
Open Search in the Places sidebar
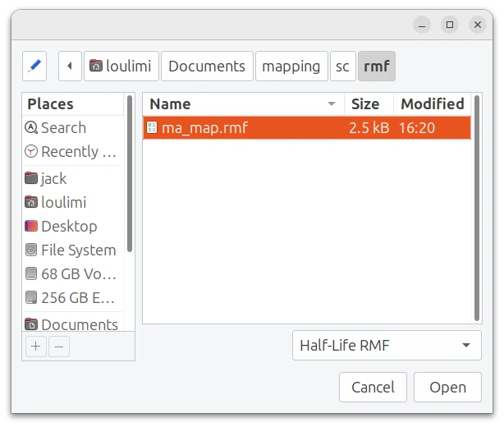coord(73,127)
